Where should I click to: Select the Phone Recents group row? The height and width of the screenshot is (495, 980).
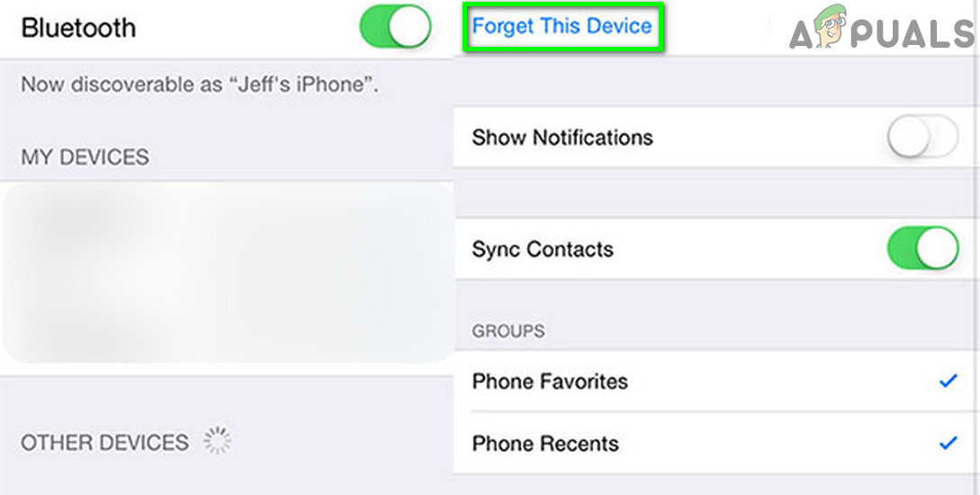click(716, 443)
